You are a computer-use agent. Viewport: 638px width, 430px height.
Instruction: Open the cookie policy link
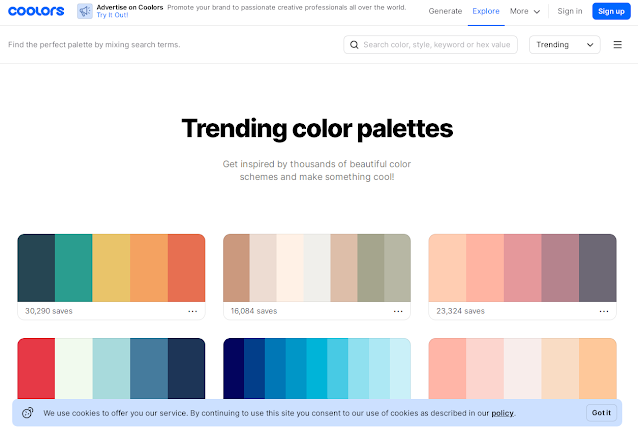[502, 413]
